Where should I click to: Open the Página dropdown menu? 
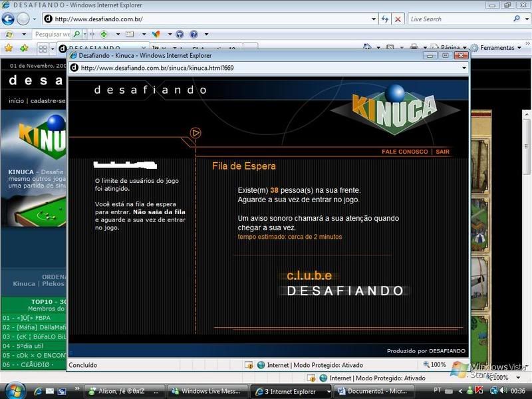(x=450, y=49)
